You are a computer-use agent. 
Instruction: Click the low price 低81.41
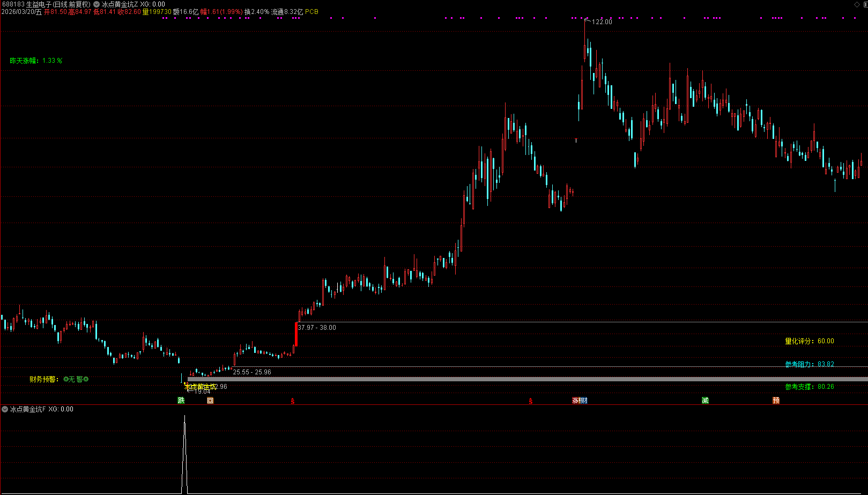tap(105, 12)
